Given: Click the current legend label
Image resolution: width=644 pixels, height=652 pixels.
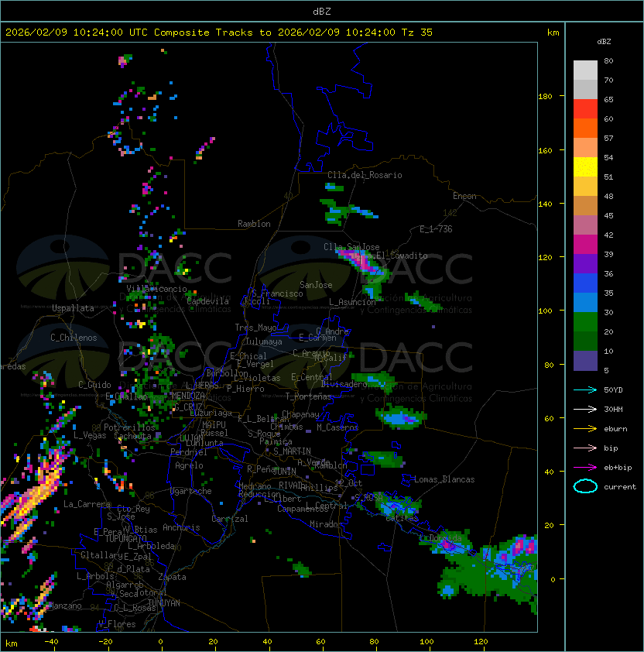Looking at the screenshot, I should coord(620,487).
